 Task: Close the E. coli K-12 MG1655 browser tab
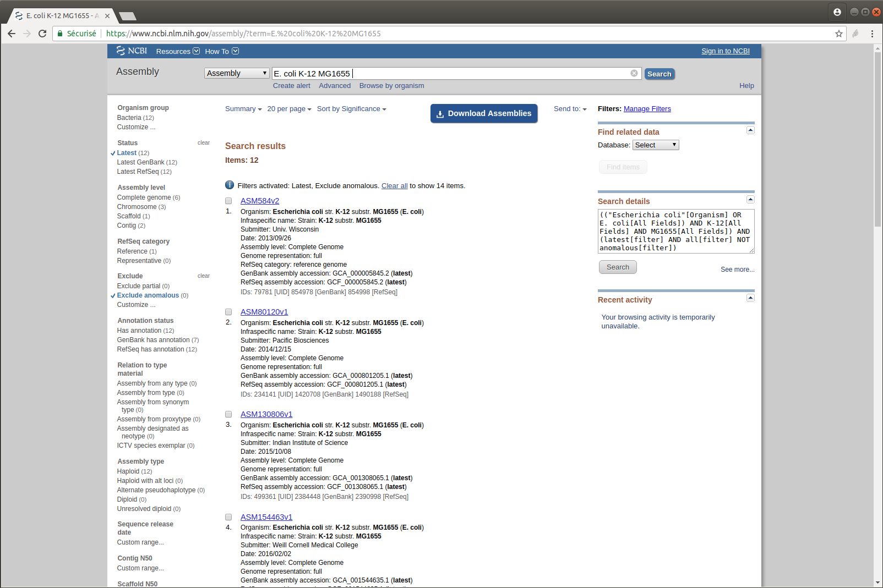pyautogui.click(x=107, y=16)
